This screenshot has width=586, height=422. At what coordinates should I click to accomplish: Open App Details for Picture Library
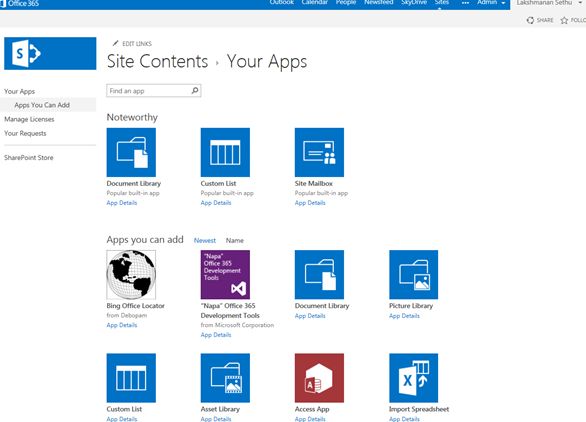[x=404, y=315]
